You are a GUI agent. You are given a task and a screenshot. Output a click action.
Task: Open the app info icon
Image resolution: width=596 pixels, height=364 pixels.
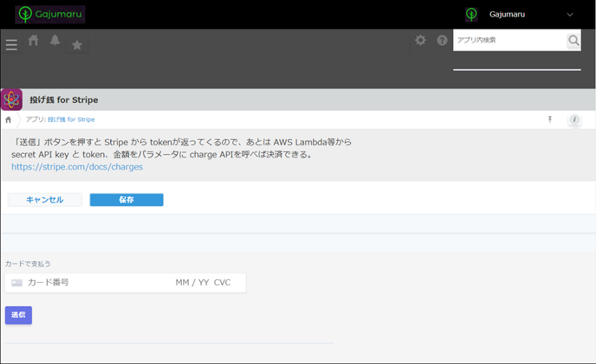tap(574, 119)
